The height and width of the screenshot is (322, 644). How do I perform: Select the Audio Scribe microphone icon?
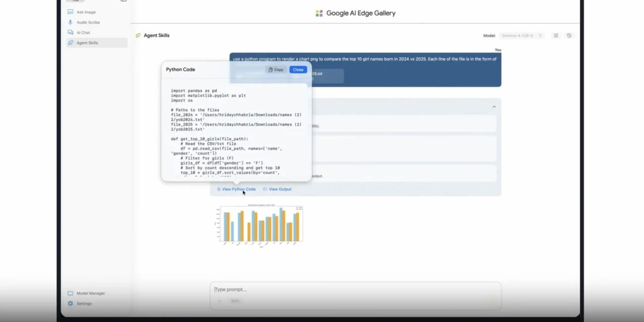[x=70, y=22]
